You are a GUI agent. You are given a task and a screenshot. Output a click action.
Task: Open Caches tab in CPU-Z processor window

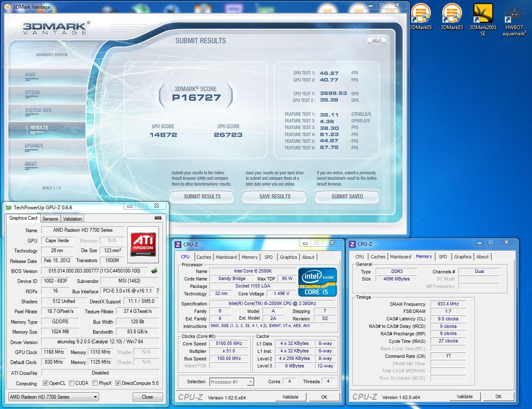(204, 257)
